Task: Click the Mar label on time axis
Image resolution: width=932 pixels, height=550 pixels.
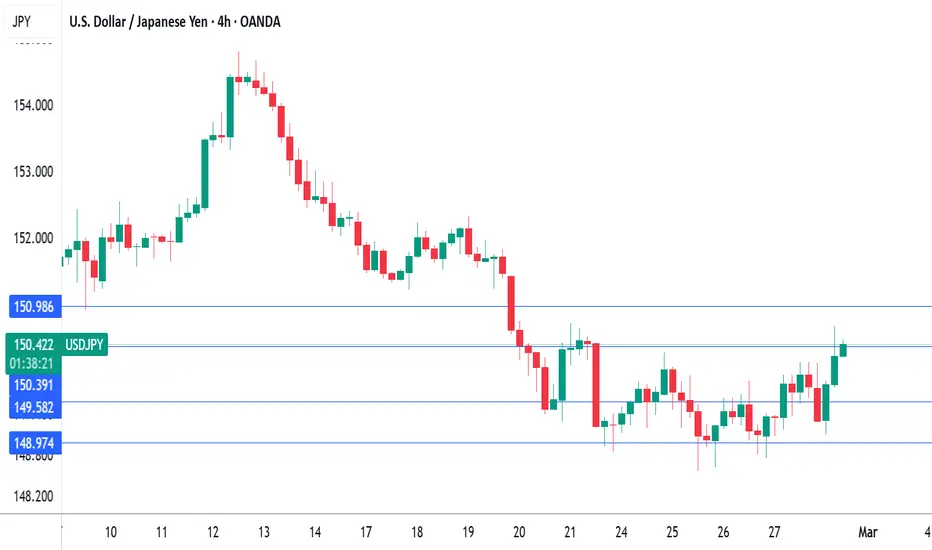Action: [x=868, y=532]
